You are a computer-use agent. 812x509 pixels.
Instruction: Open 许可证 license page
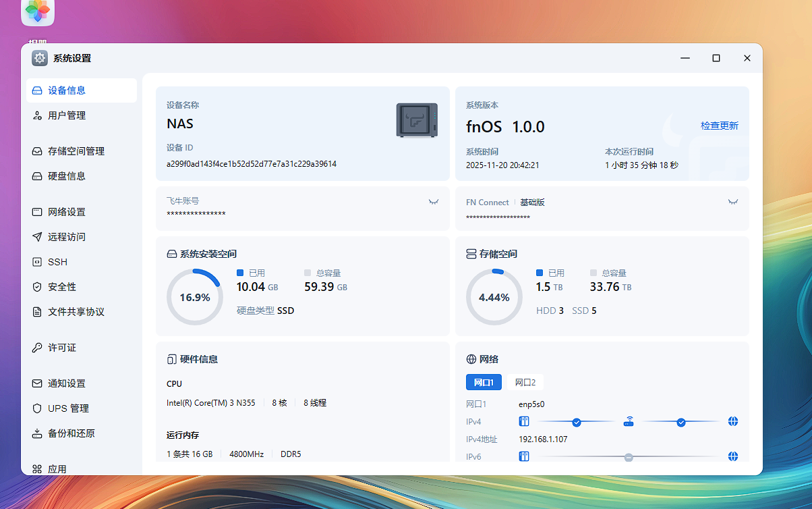click(x=61, y=348)
